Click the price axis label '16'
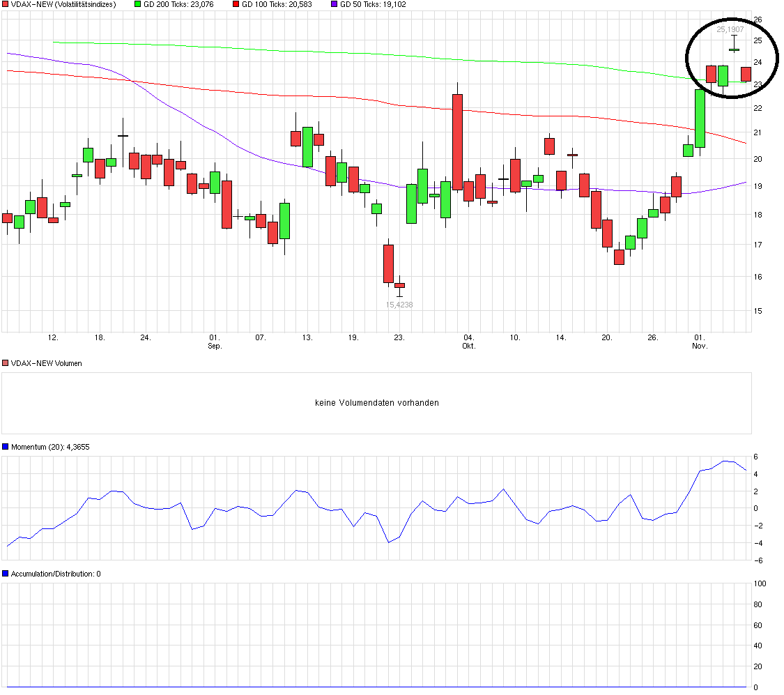This screenshot has width=784, height=695. click(758, 277)
